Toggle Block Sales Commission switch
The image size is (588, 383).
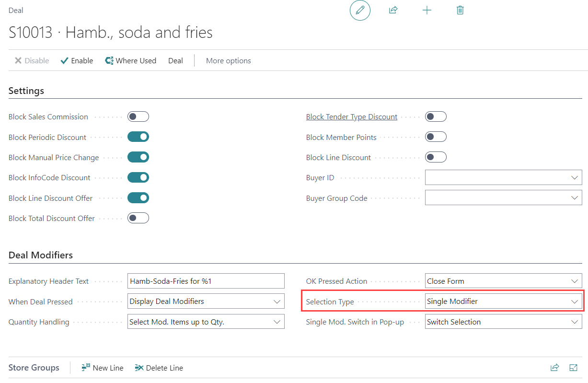138,116
